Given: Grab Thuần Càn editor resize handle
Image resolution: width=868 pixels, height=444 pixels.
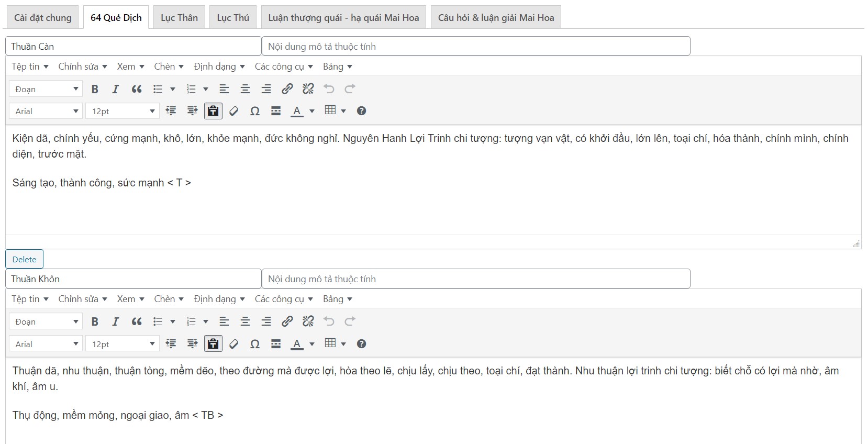Looking at the screenshot, I should [x=856, y=243].
